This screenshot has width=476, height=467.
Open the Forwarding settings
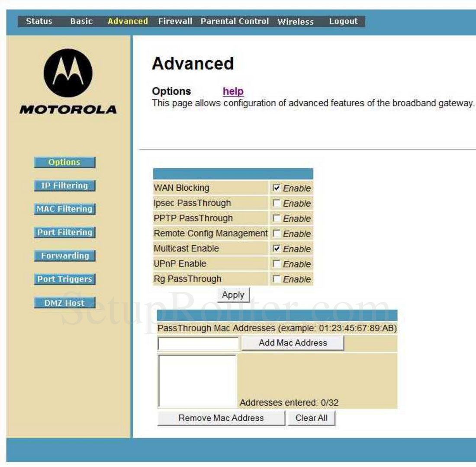pos(64,256)
